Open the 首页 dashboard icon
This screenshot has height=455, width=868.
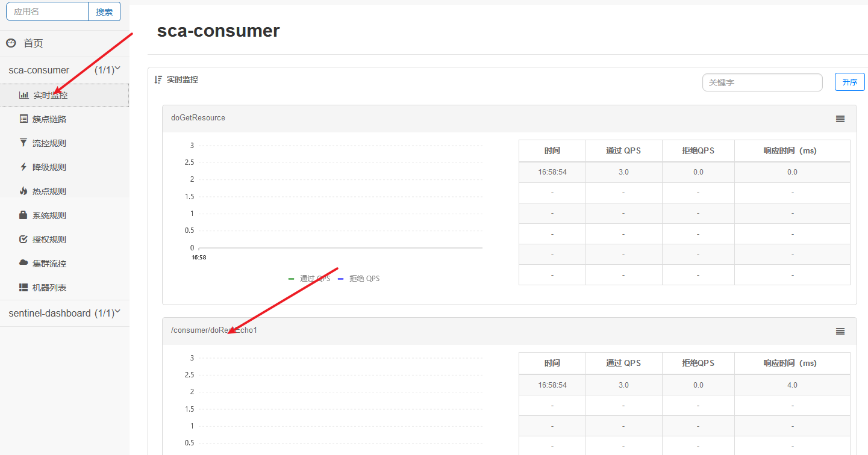click(11, 43)
